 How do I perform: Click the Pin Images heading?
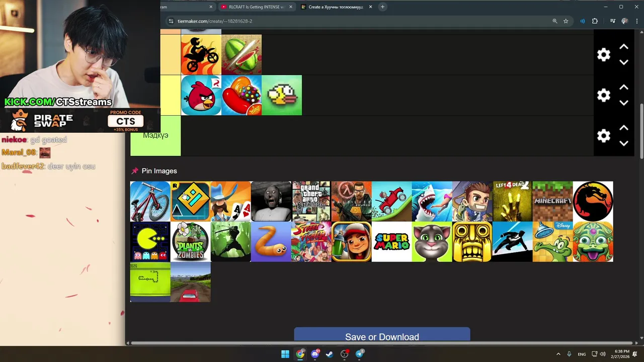click(159, 171)
